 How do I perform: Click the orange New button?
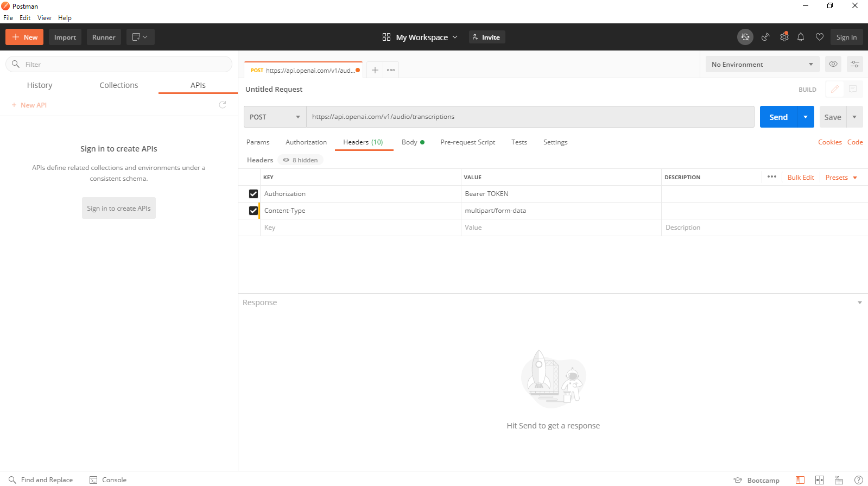click(x=24, y=37)
